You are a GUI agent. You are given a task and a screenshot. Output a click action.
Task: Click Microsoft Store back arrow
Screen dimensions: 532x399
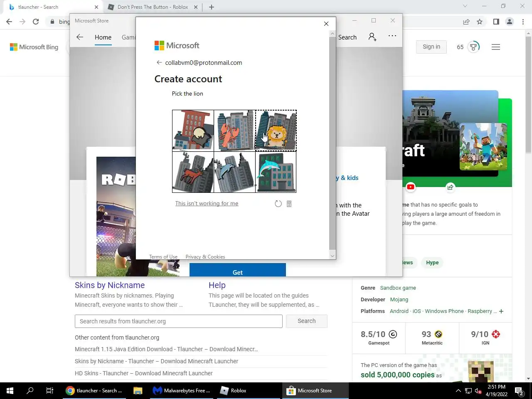click(80, 37)
